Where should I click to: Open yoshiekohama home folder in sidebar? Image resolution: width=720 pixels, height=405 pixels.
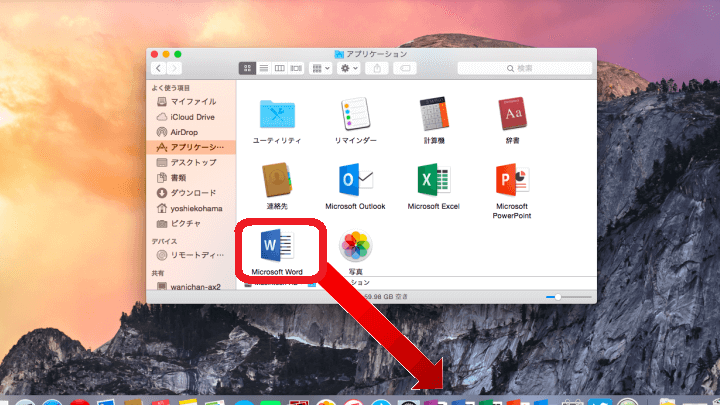[191, 208]
